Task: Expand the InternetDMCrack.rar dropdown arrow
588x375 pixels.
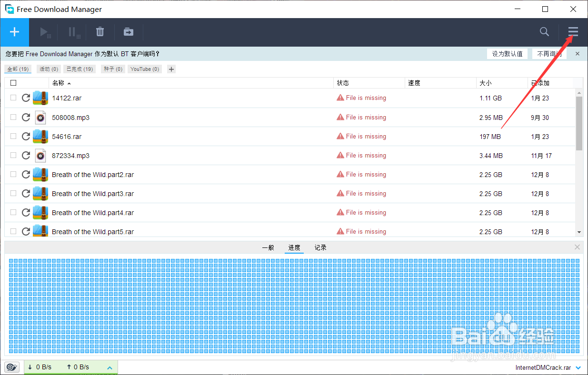Action: coord(578,368)
